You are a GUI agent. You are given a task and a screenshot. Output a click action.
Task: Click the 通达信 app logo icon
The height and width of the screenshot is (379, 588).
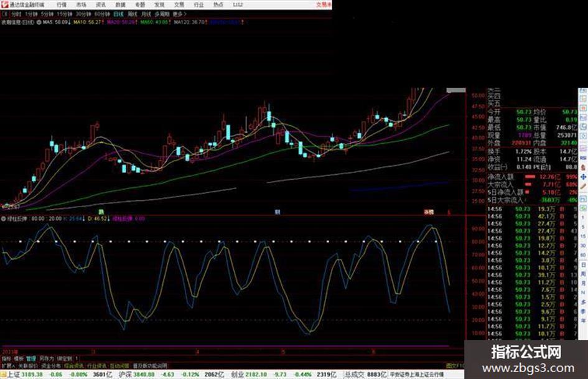point(5,4)
